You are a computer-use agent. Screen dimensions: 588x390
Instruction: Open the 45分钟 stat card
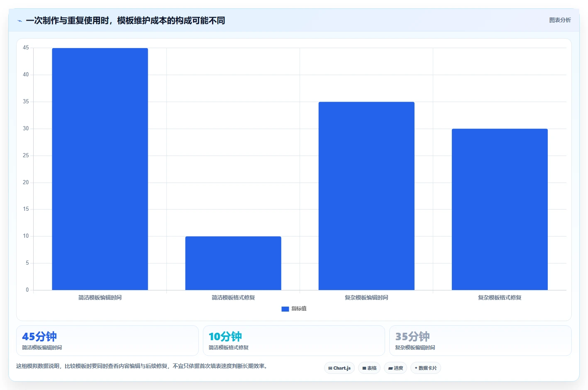click(x=107, y=341)
